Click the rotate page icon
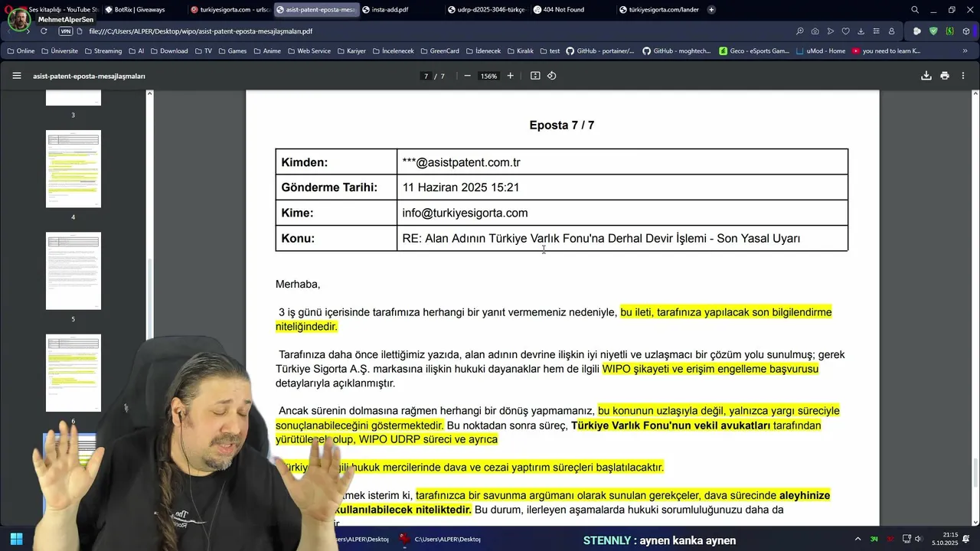This screenshot has width=980, height=551. point(551,76)
